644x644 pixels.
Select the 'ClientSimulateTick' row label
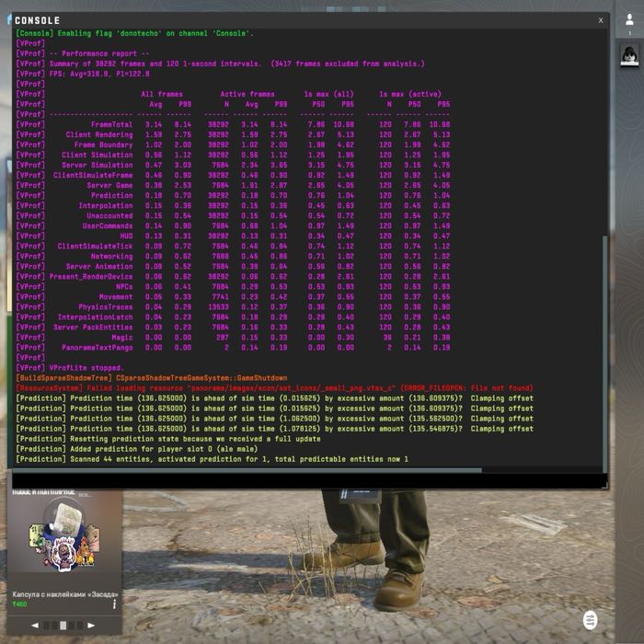click(95, 246)
